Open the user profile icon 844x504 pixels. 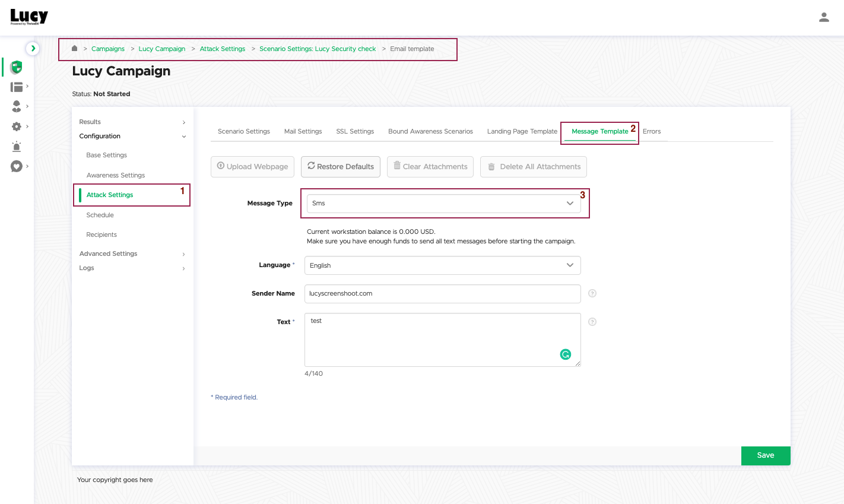click(x=824, y=17)
